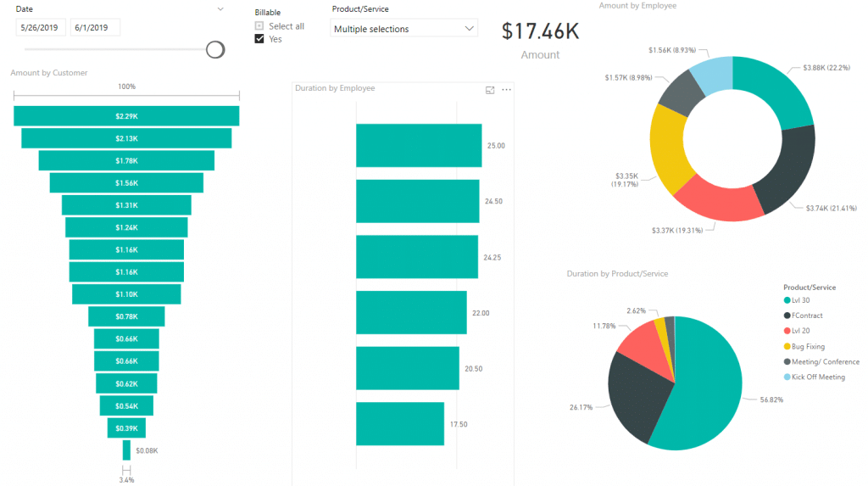
Task: Open the Product/Service Multiple selections dropdown
Action: click(x=403, y=29)
